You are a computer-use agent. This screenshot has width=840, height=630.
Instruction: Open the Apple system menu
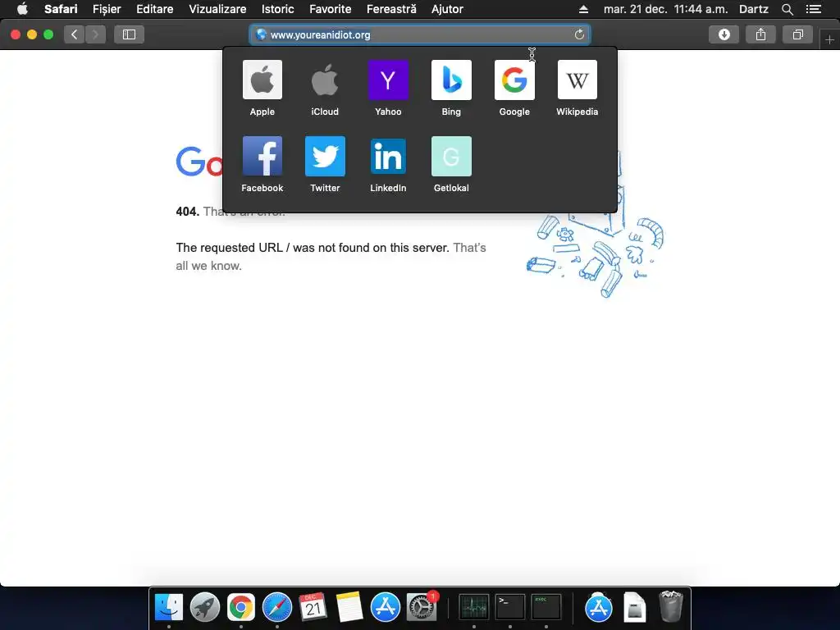point(22,9)
